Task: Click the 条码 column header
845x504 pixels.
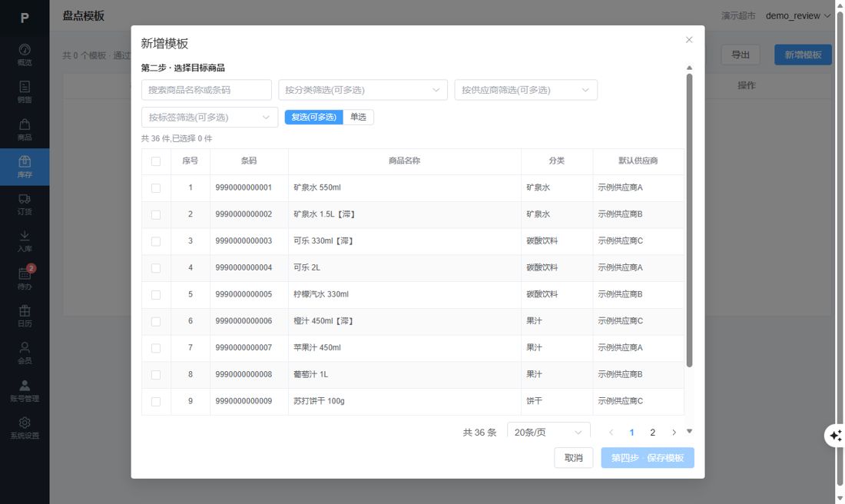Action: (x=249, y=161)
